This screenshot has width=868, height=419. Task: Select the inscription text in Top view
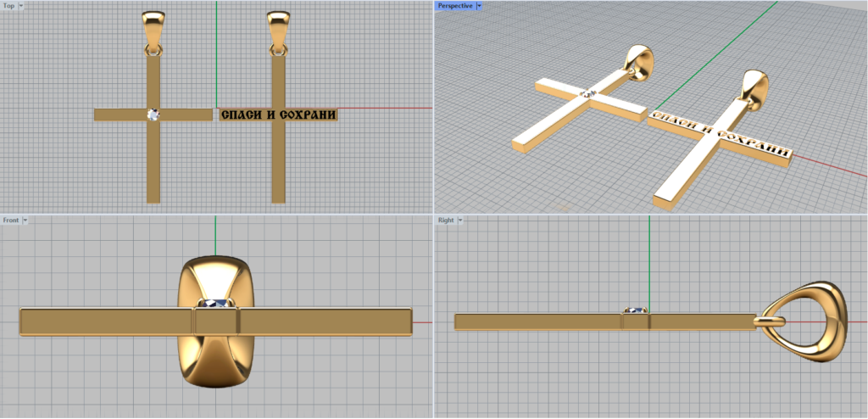pyautogui.click(x=278, y=115)
